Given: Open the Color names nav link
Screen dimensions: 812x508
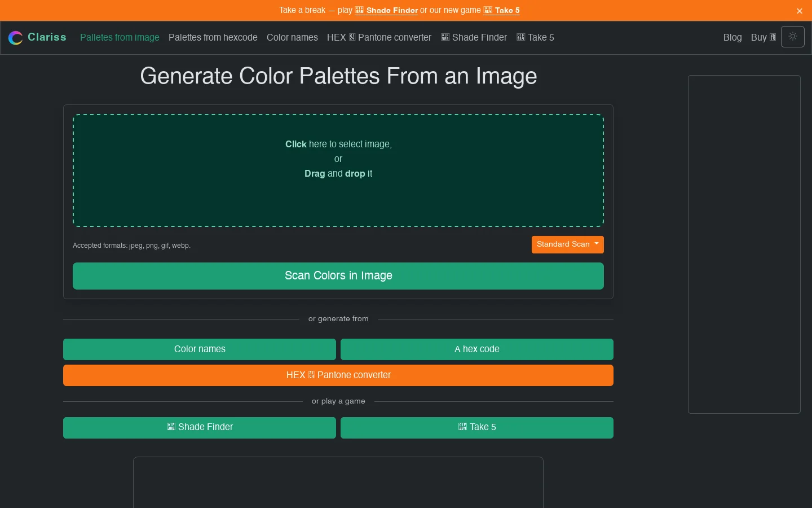Looking at the screenshot, I should click(292, 37).
